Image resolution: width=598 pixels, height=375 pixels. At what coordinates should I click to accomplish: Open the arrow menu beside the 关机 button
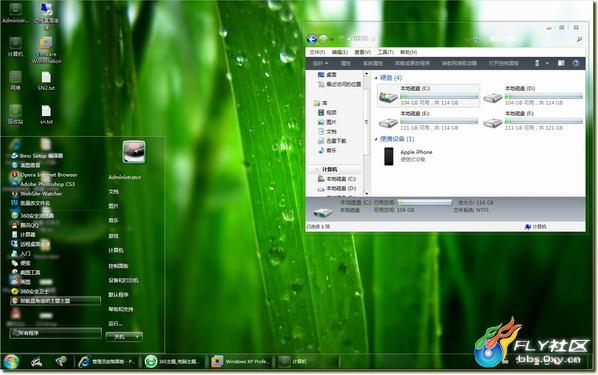(x=137, y=337)
